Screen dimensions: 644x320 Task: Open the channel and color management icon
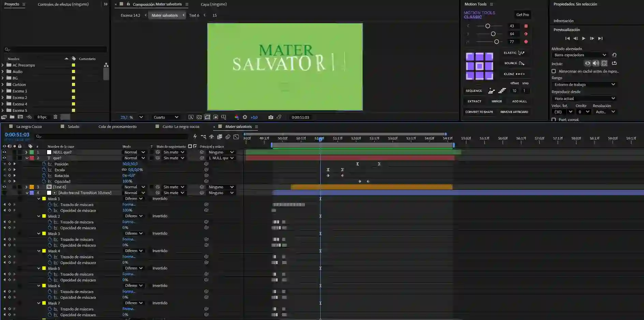tap(237, 117)
